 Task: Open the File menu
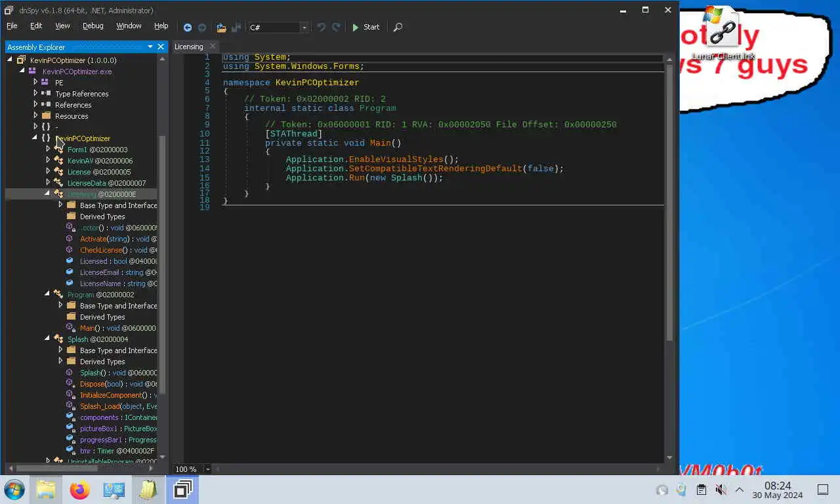click(12, 26)
